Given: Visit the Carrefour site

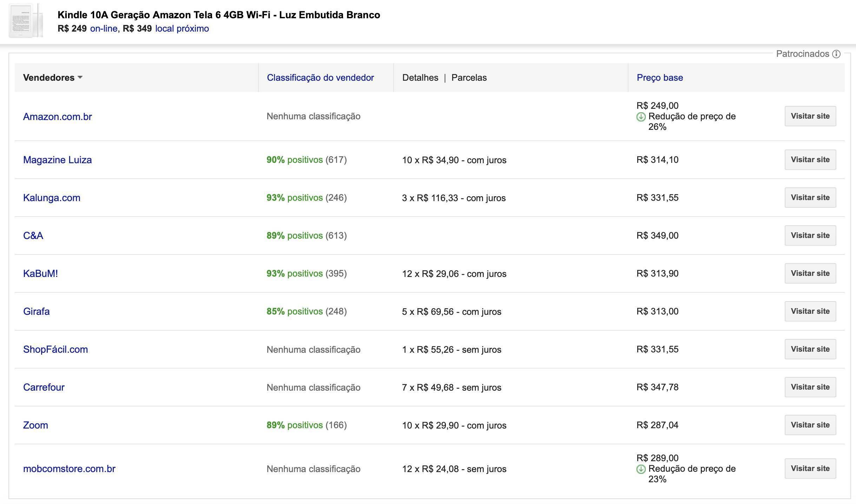Looking at the screenshot, I should tap(810, 387).
